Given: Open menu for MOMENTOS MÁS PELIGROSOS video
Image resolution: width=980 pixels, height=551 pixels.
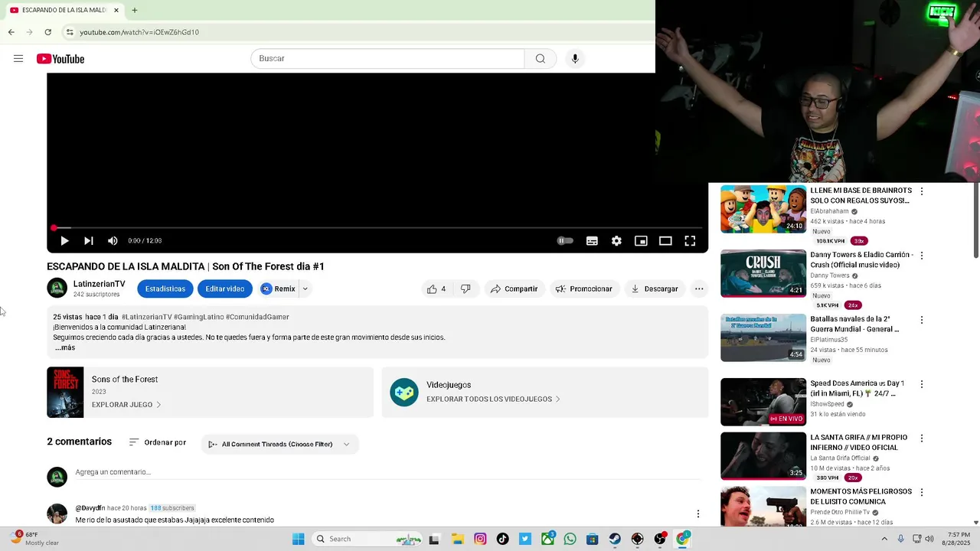Looking at the screenshot, I should 922,492.
